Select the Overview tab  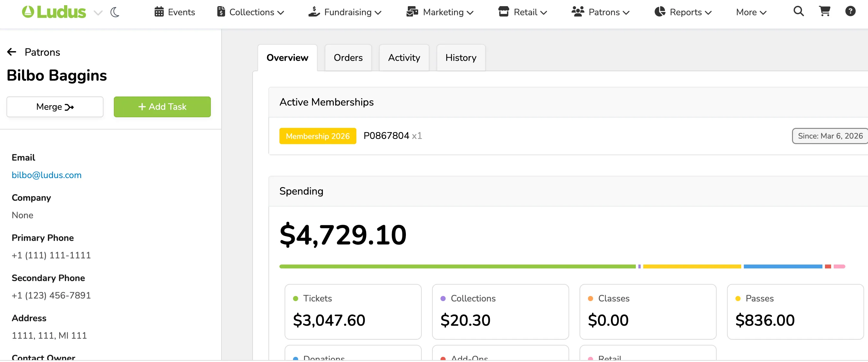pyautogui.click(x=288, y=58)
